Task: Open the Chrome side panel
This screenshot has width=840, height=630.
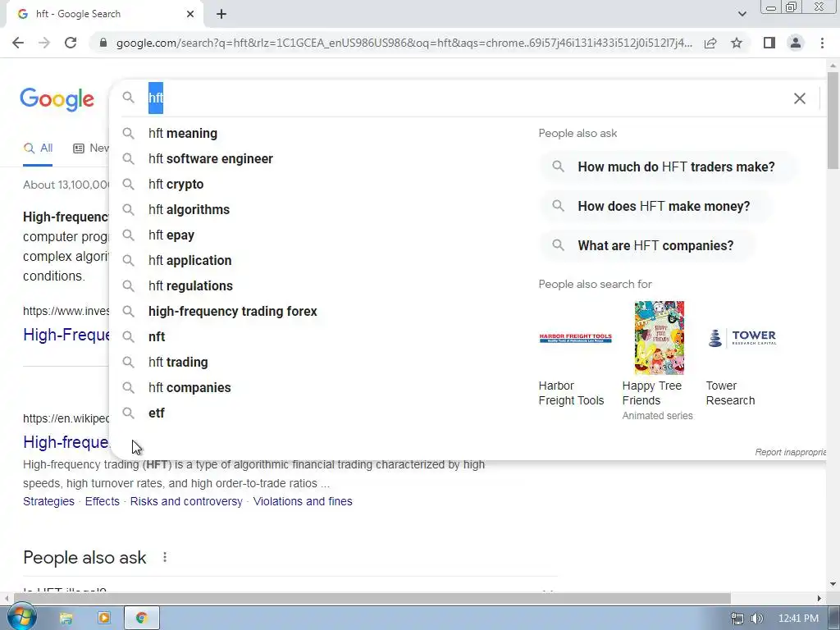Action: 769,43
